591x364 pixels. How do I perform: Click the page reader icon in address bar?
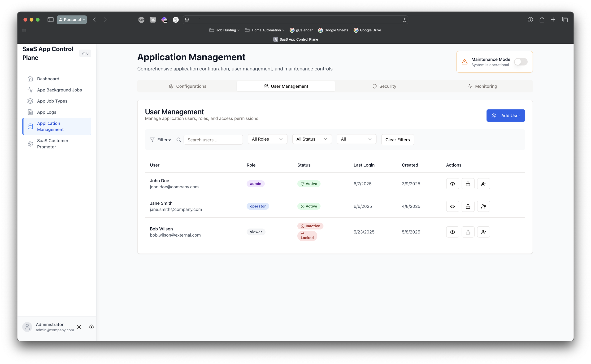click(x=187, y=20)
